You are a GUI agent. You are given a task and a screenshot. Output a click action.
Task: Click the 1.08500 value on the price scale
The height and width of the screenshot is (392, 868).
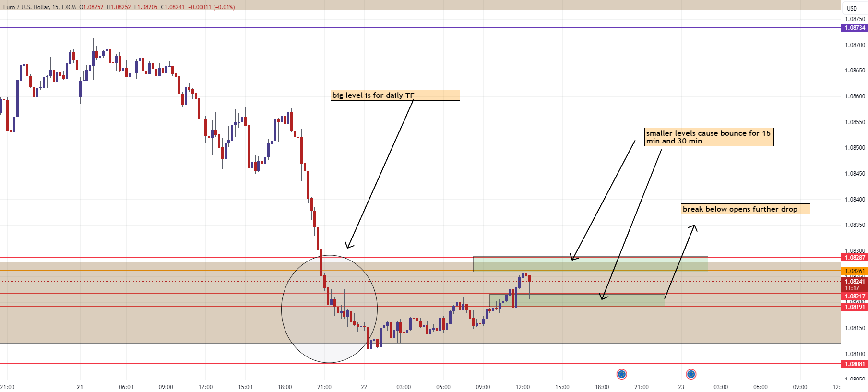[855, 148]
